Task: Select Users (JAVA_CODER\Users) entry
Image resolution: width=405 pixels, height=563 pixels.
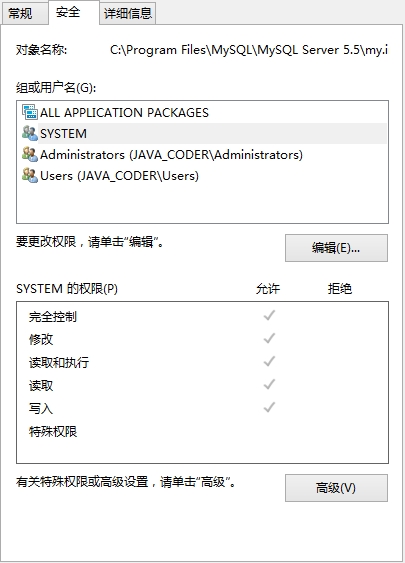Action: (x=119, y=176)
